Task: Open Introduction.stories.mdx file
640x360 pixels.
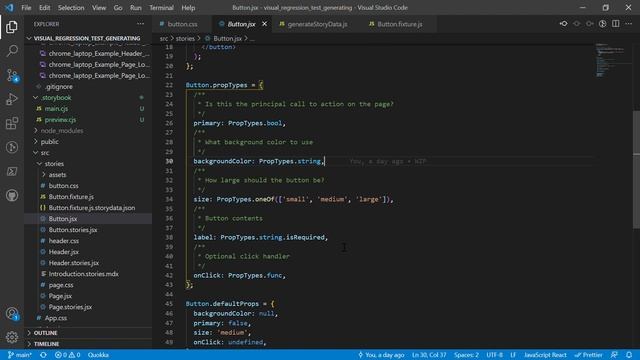Action: 88,274
